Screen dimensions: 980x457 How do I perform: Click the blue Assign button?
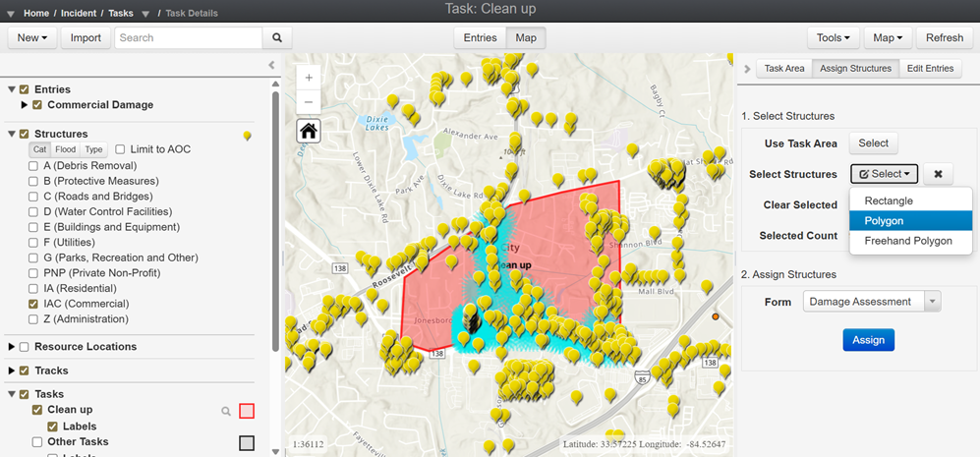868,340
